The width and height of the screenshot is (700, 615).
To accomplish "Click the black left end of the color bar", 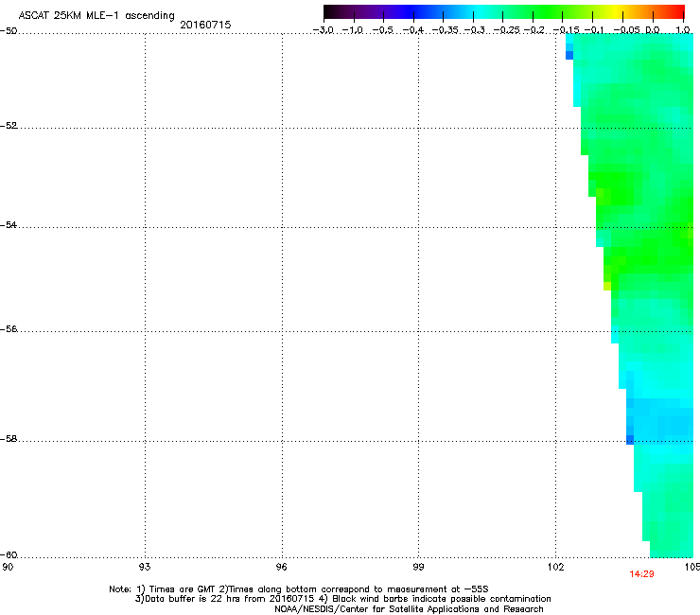I will pyautogui.click(x=328, y=11).
